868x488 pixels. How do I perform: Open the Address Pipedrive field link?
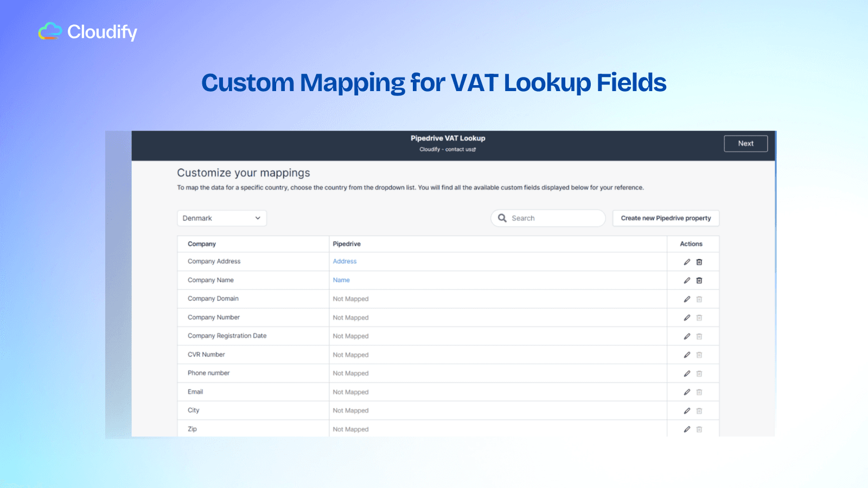345,261
